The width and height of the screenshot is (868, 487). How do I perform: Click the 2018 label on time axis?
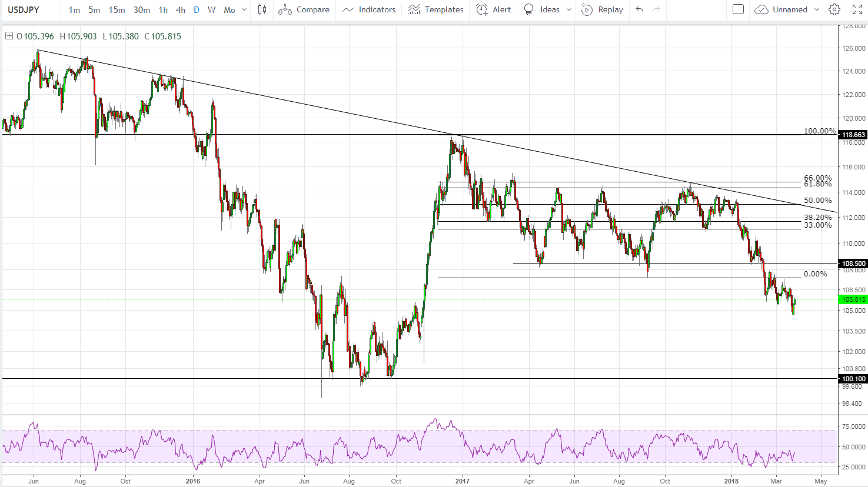[x=732, y=481]
